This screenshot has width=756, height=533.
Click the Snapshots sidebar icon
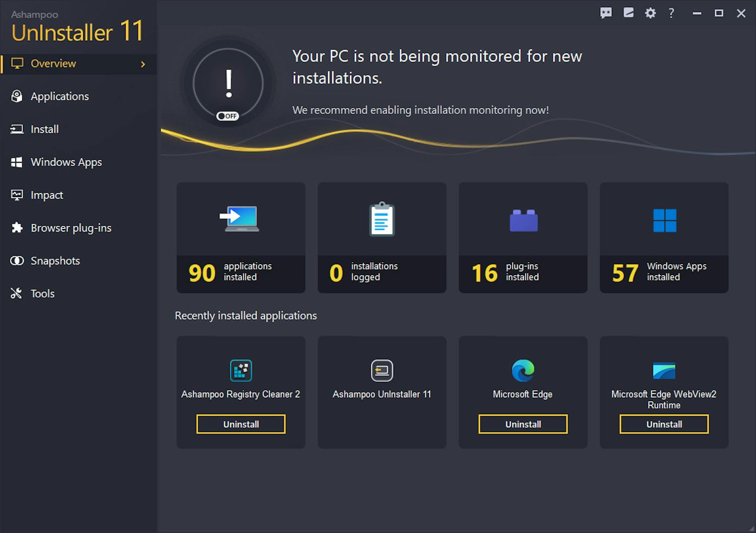coord(17,261)
